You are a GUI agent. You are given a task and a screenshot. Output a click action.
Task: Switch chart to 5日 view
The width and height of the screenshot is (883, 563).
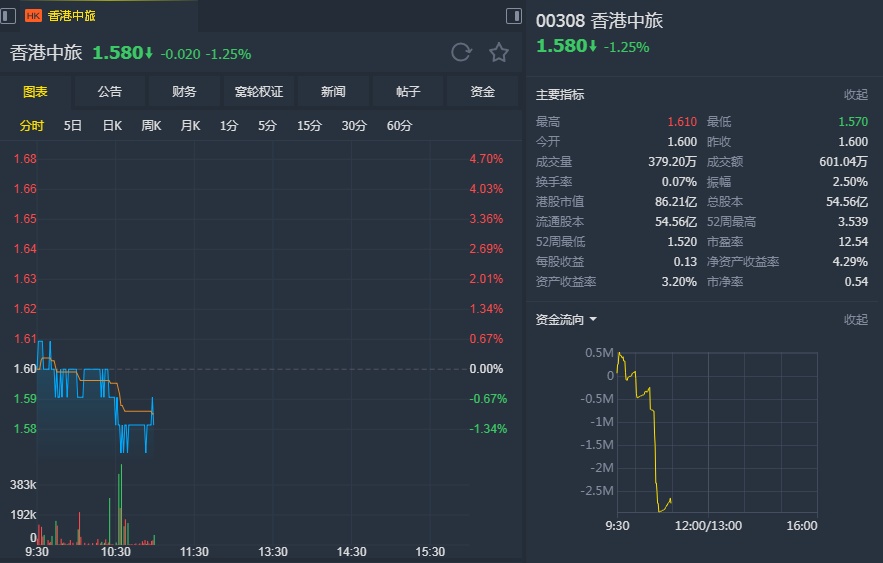[x=73, y=126]
